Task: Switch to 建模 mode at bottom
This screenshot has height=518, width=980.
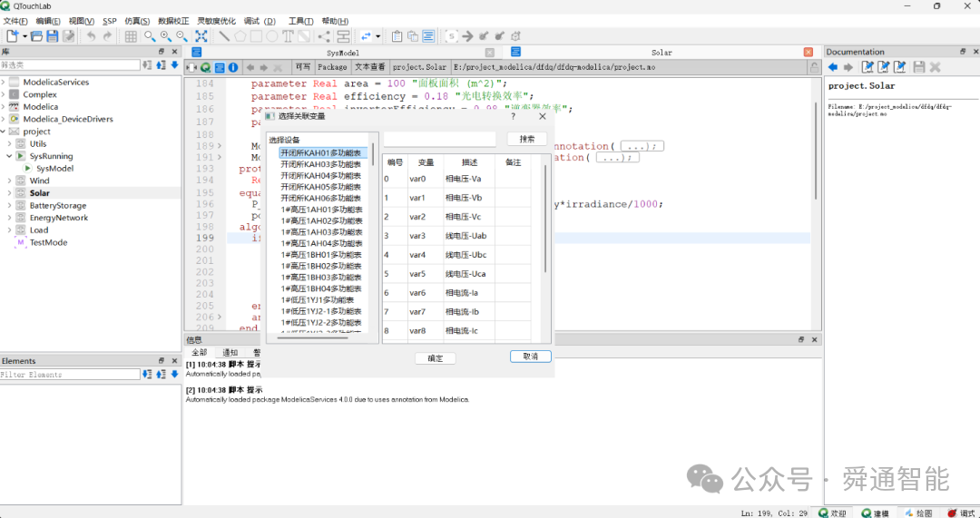Action: pyautogui.click(x=875, y=513)
